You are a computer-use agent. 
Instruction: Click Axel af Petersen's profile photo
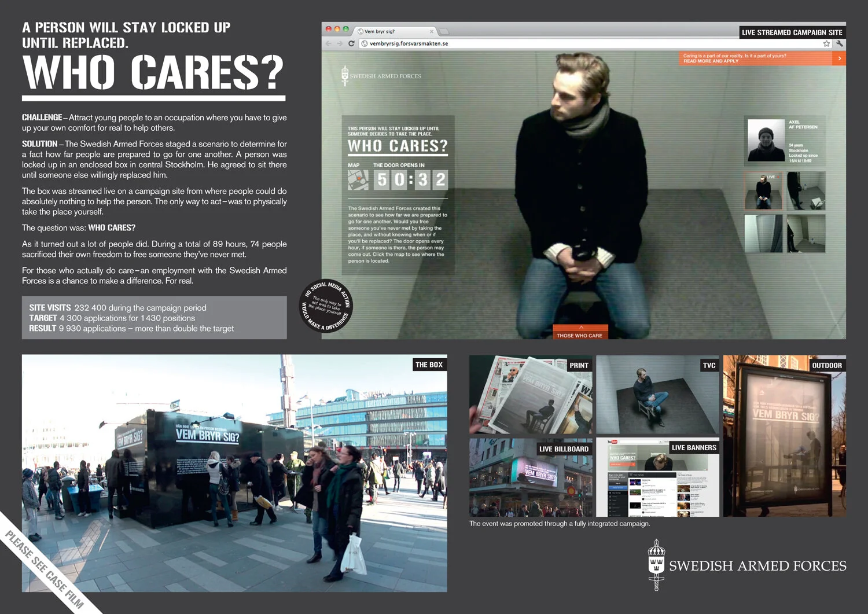tap(766, 140)
